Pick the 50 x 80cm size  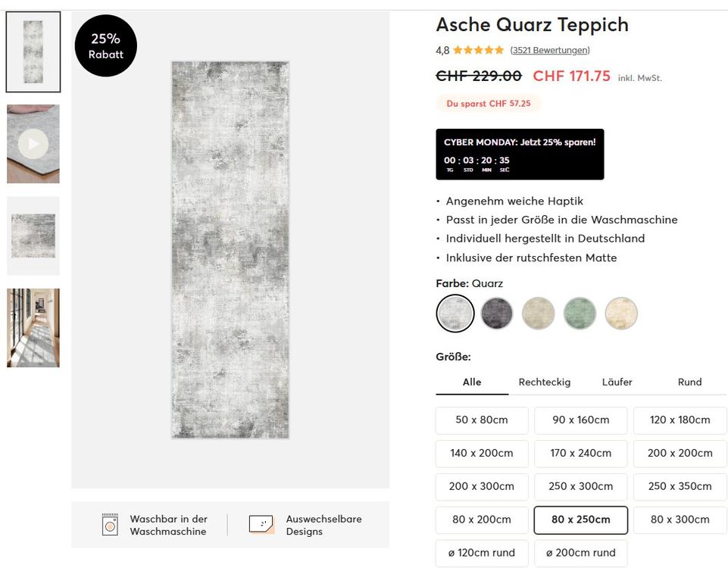[x=482, y=420]
